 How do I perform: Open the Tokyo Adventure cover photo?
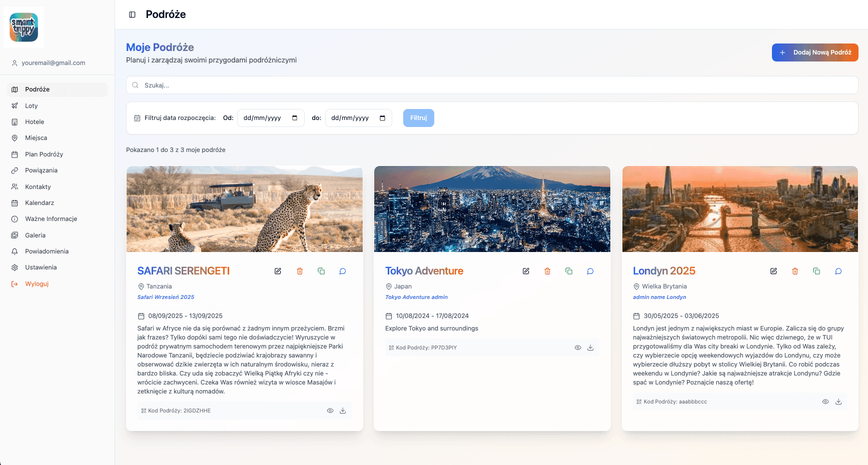[492, 209]
